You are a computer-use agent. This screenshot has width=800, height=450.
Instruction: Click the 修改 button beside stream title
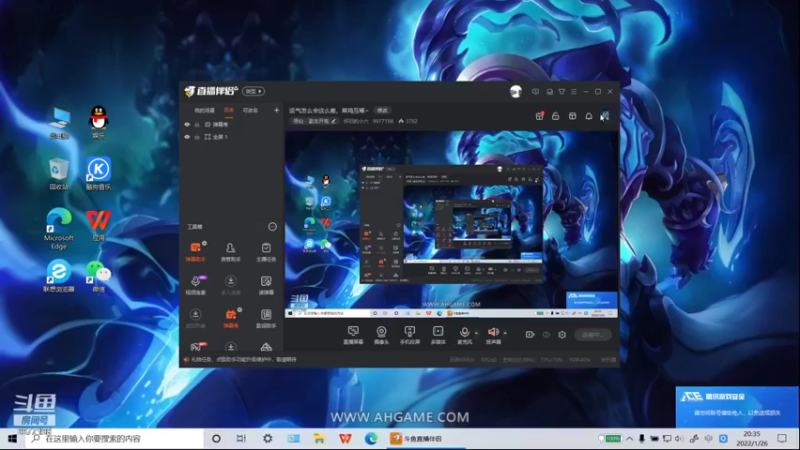click(382, 110)
